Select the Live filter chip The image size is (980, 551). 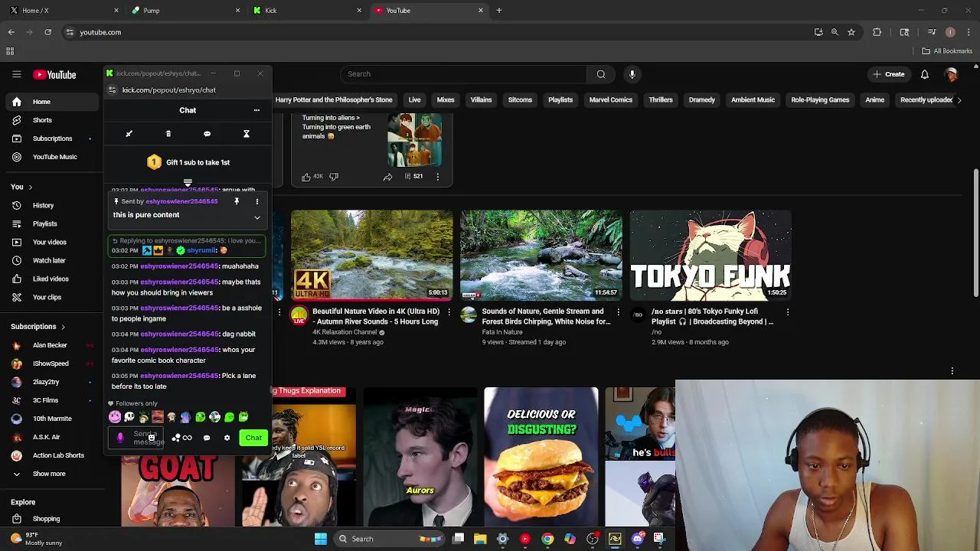pyautogui.click(x=414, y=100)
